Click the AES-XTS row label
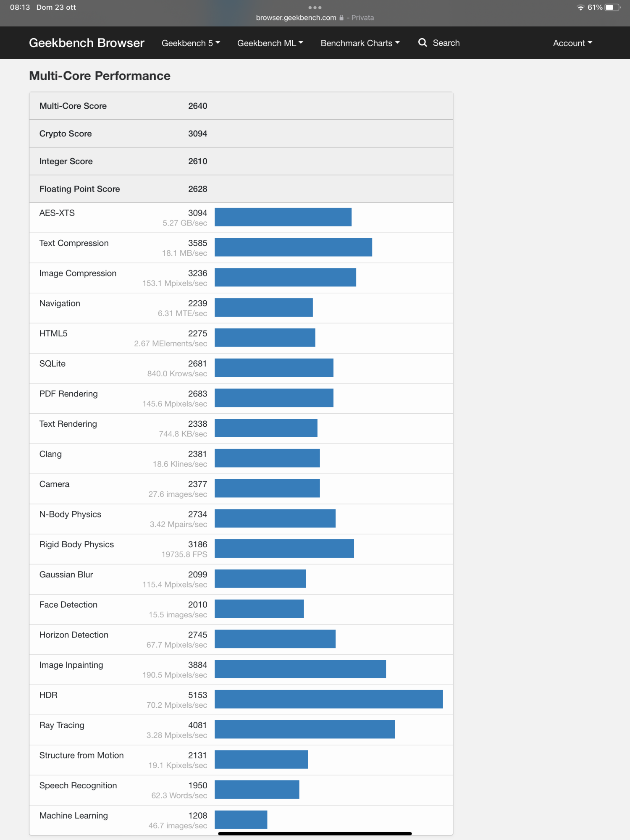630x840 pixels. (57, 213)
